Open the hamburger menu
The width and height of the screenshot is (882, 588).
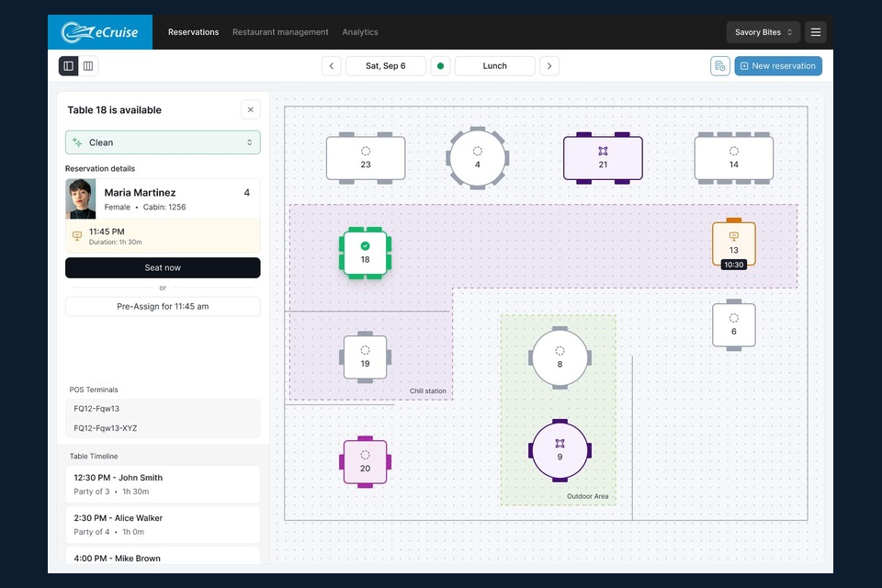[815, 32]
